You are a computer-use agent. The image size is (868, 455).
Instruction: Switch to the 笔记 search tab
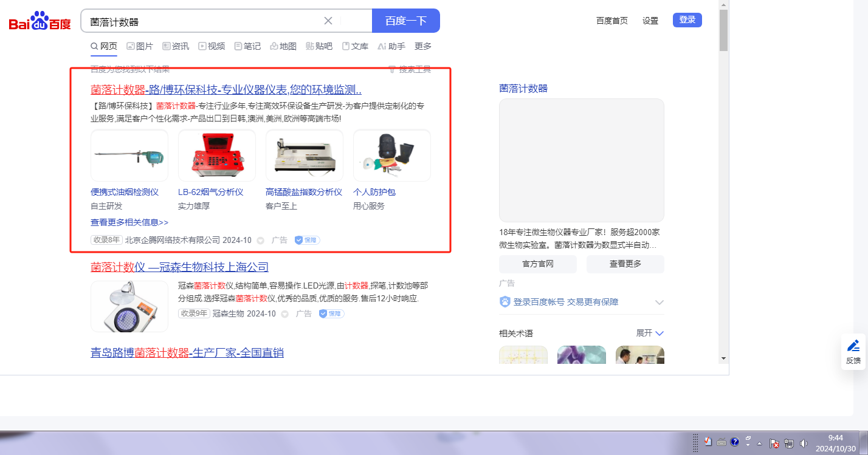click(x=247, y=46)
